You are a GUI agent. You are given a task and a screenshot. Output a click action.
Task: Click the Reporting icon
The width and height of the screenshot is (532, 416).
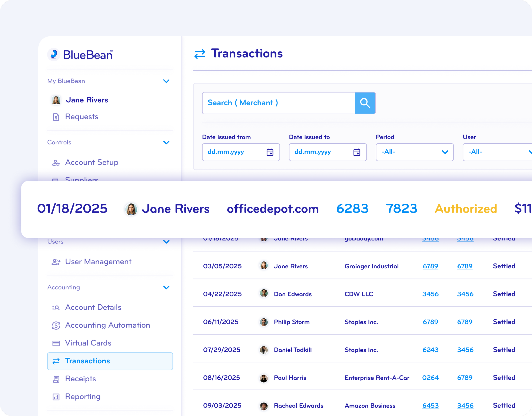[x=56, y=396]
